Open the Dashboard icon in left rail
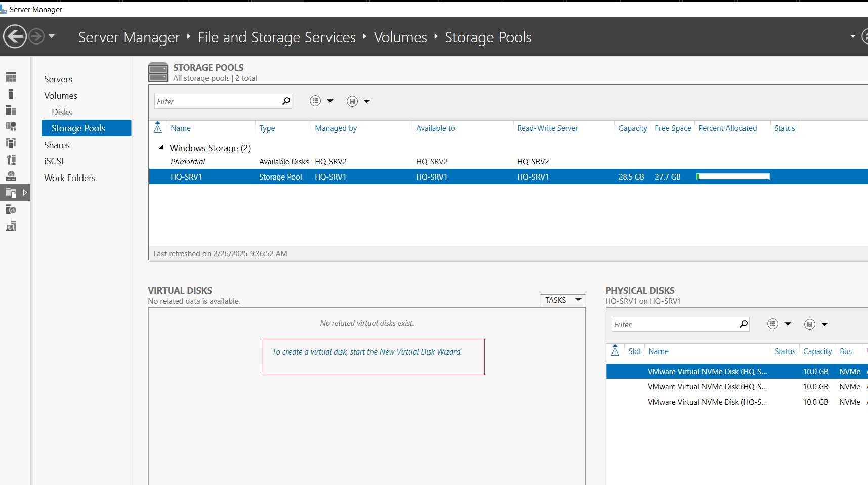Image resolution: width=868 pixels, height=485 pixels. (11, 77)
